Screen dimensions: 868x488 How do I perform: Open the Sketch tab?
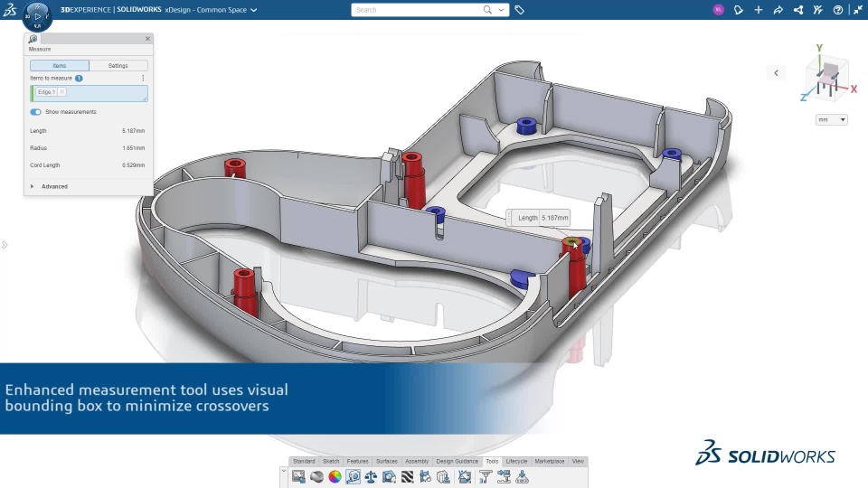point(331,461)
